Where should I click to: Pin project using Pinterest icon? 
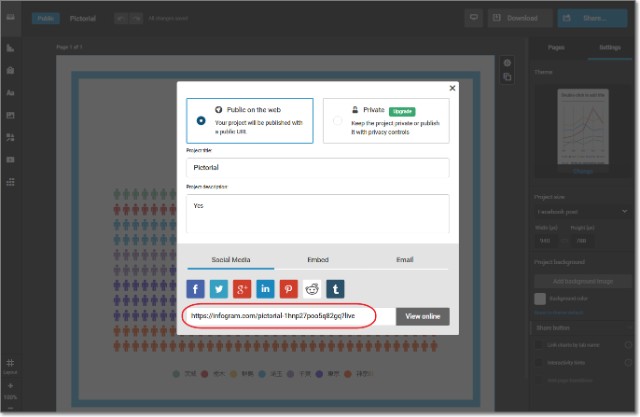click(x=288, y=289)
